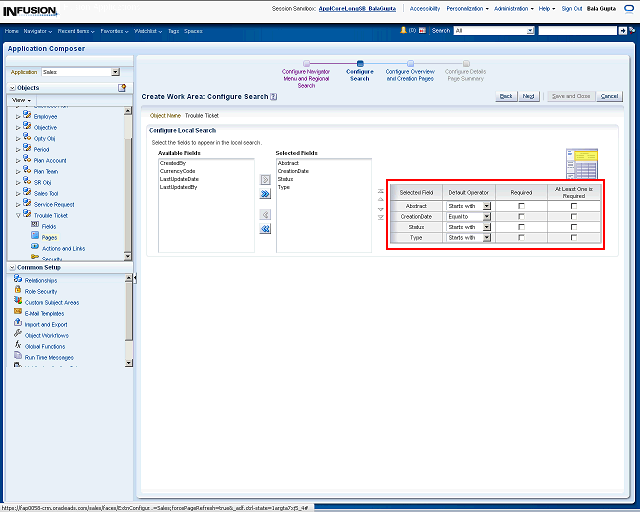Expand the Service Request tree node
The height and width of the screenshot is (512, 640).
click(x=17, y=204)
